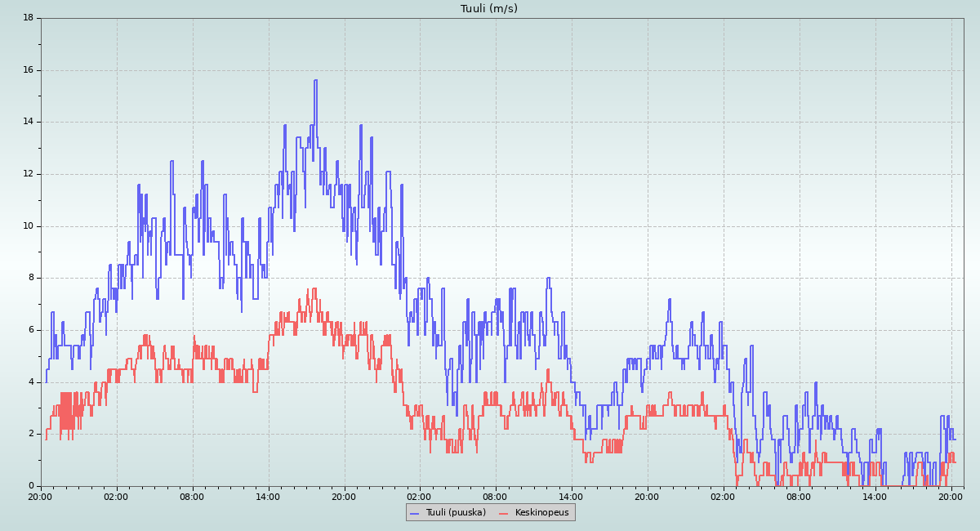Click the 16 value on y-axis
This screenshot has height=531, width=980.
28,70
